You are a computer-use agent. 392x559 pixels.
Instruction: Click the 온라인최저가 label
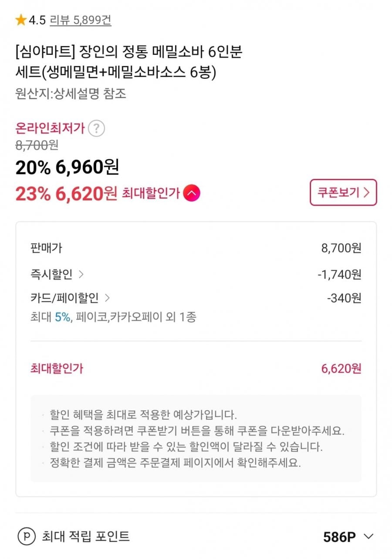coord(50,129)
